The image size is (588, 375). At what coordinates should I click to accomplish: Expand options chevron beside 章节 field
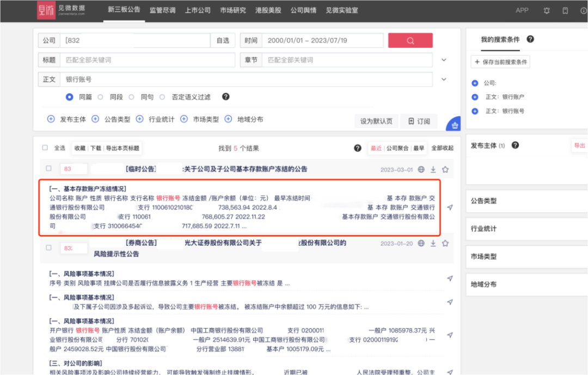point(444,60)
